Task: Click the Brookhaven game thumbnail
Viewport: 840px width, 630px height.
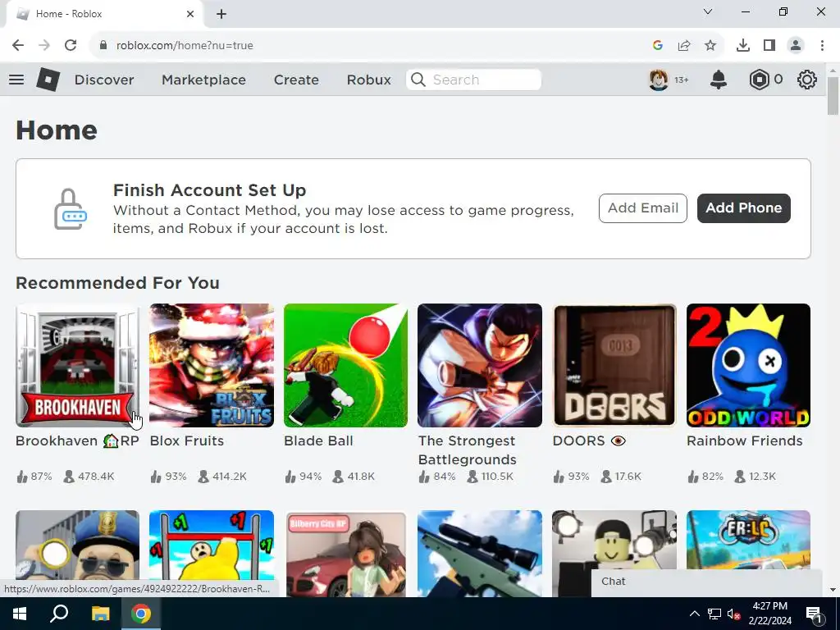Action: [78, 365]
